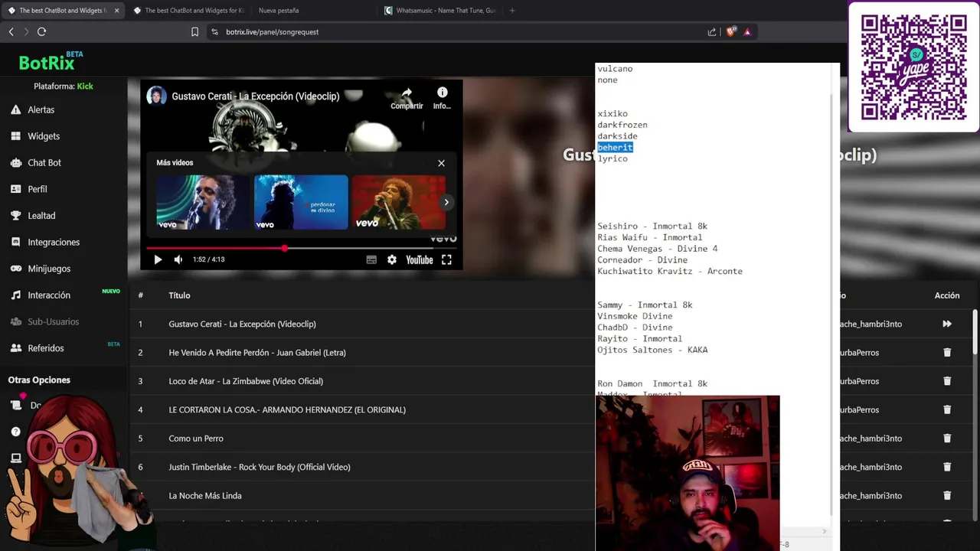Click highlighted 'beherit' in text window
The height and width of the screenshot is (551, 980).
coord(615,147)
